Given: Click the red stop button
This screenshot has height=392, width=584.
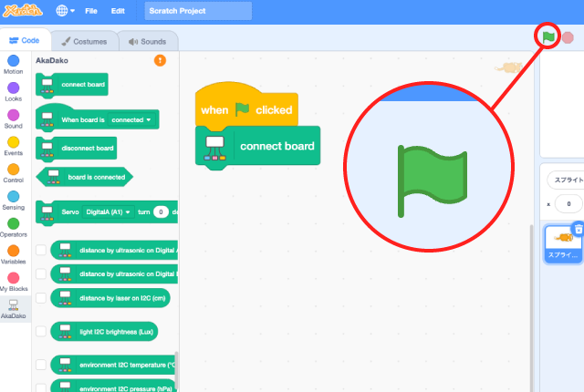Looking at the screenshot, I should (568, 37).
